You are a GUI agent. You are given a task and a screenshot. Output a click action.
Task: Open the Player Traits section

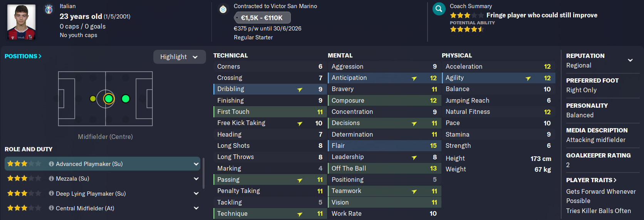coord(591,180)
